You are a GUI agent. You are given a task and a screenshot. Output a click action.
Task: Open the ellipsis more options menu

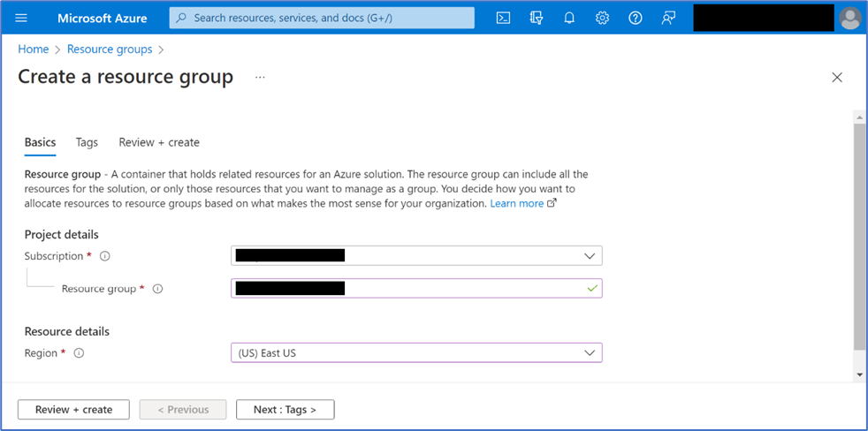[260, 78]
